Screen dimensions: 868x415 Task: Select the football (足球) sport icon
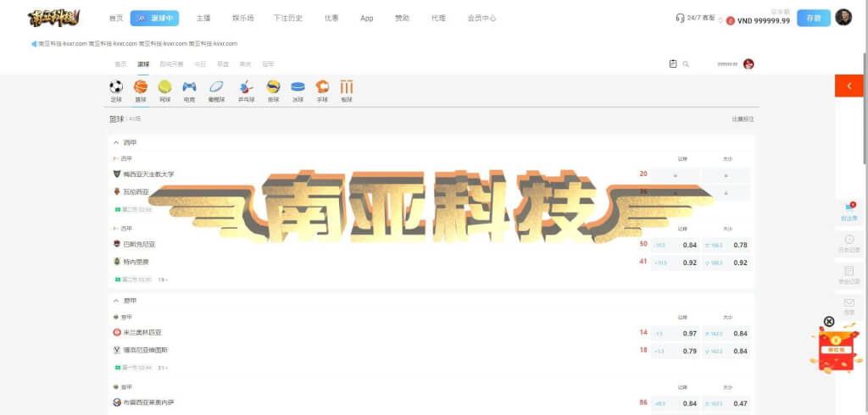pyautogui.click(x=116, y=87)
